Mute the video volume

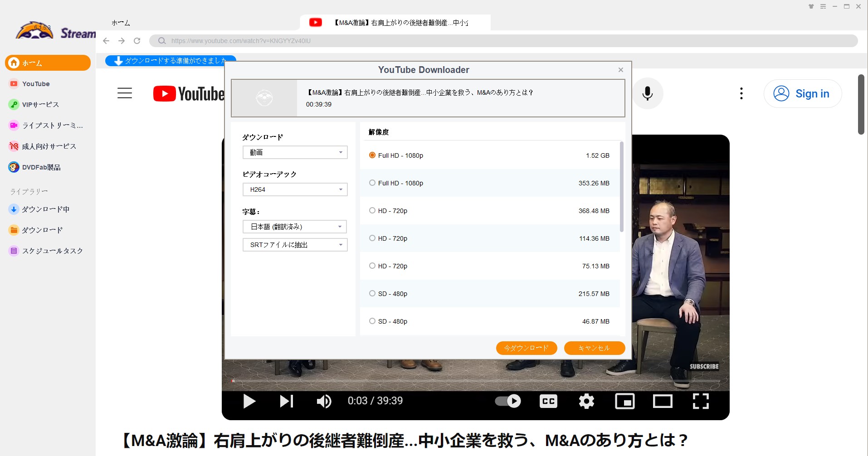click(x=324, y=401)
